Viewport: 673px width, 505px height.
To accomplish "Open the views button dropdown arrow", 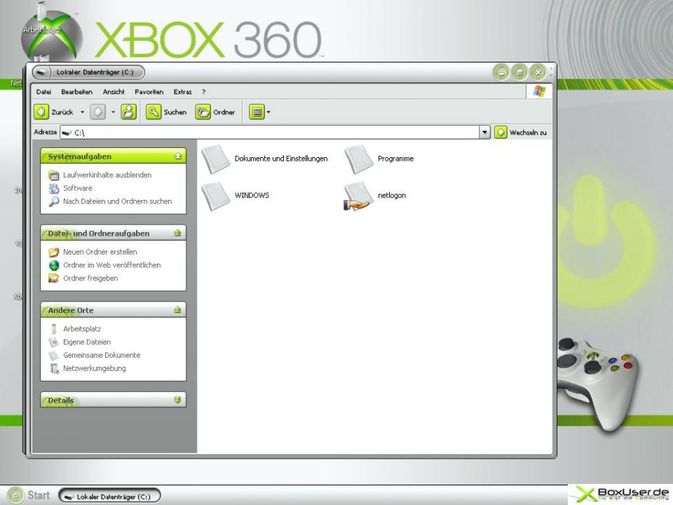I will (269, 112).
